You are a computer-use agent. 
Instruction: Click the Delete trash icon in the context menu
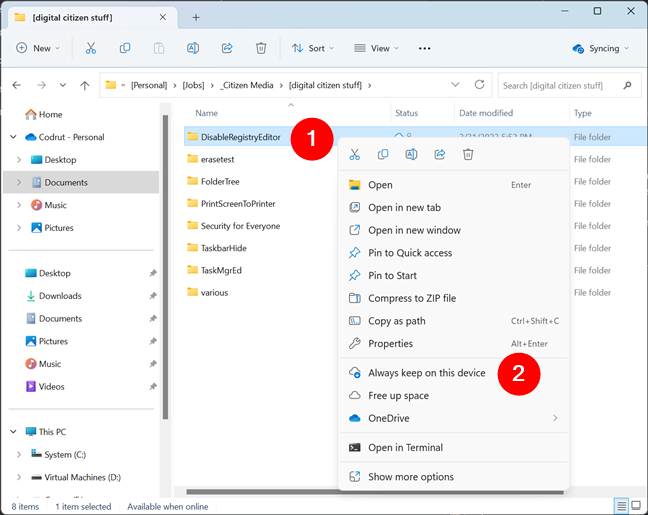[468, 154]
